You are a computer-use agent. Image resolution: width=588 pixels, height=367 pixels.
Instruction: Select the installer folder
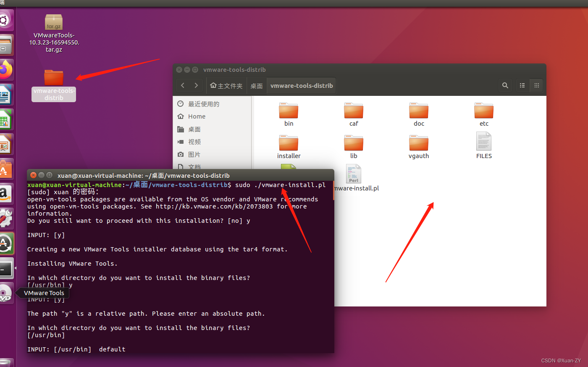[289, 147]
